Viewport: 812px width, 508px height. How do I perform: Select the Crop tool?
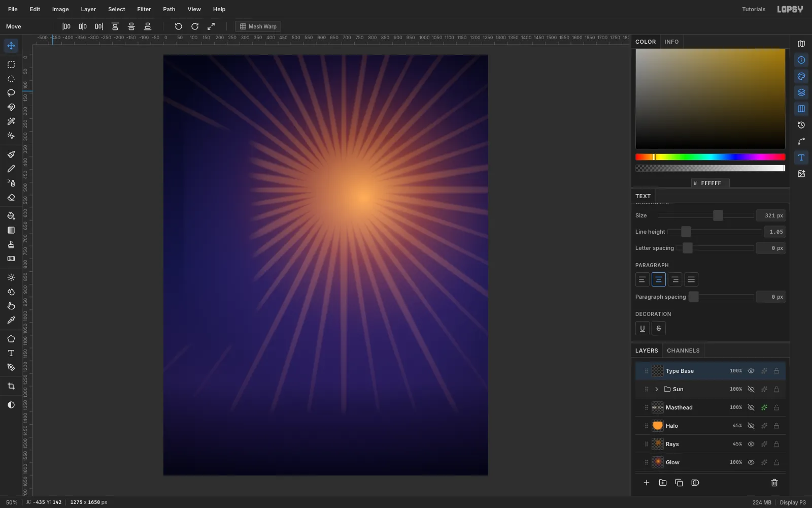point(11,386)
